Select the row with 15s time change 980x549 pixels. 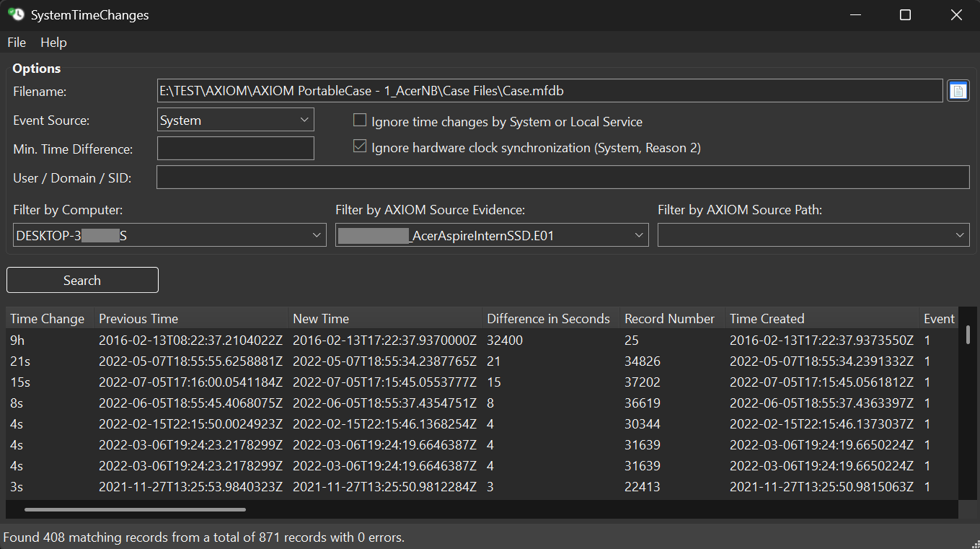coord(482,382)
